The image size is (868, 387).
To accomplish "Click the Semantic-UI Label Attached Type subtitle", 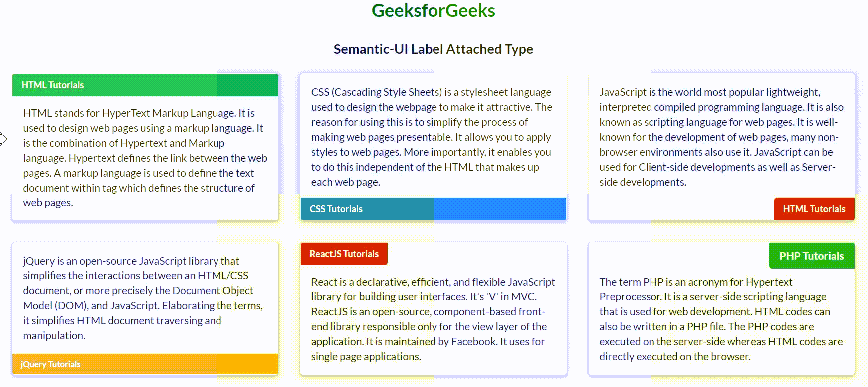I will click(433, 49).
